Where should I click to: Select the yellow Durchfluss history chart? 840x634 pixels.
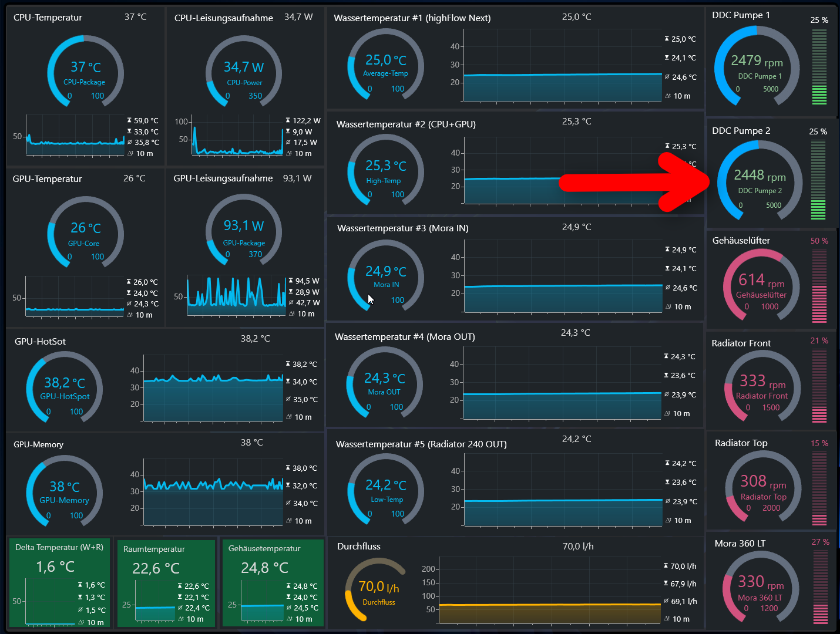[x=550, y=591]
